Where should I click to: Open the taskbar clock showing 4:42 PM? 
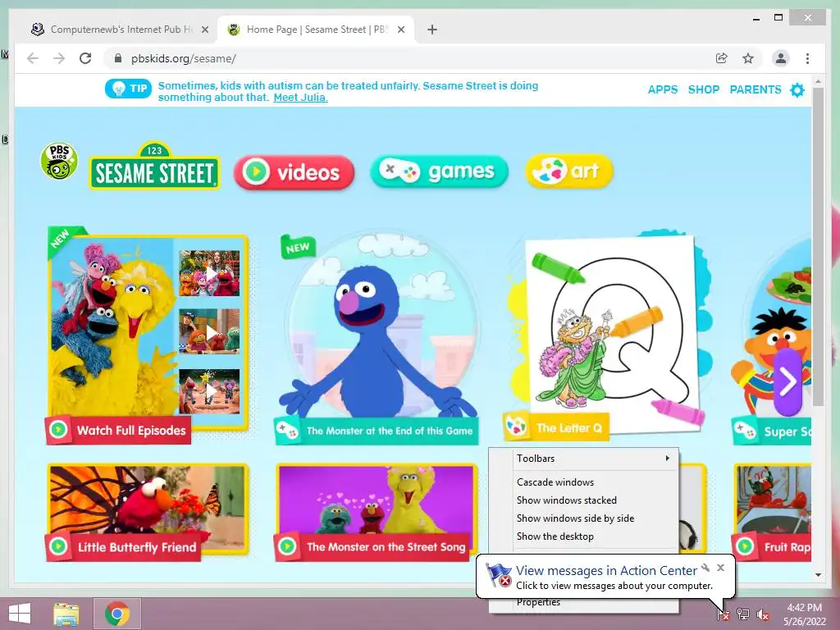click(x=804, y=614)
